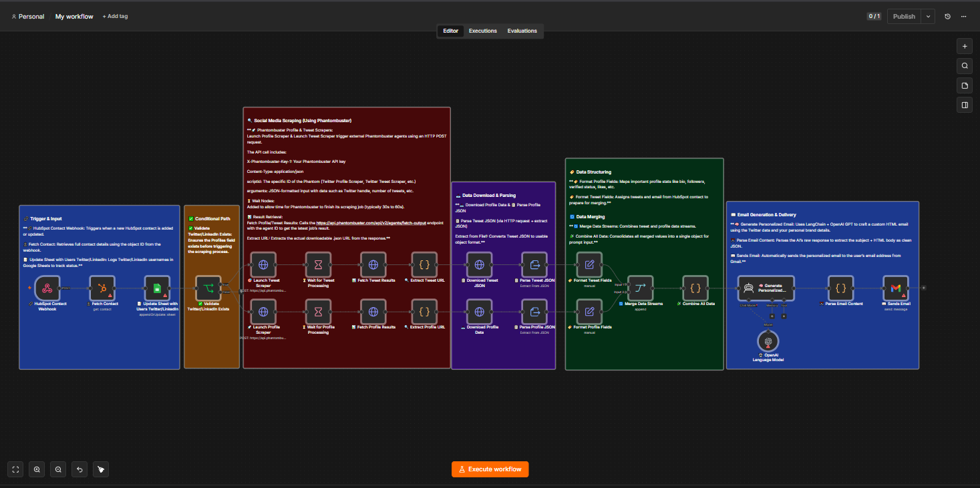Image resolution: width=980 pixels, height=488 pixels.
Task: Click the Add tag button
Action: [x=115, y=16]
